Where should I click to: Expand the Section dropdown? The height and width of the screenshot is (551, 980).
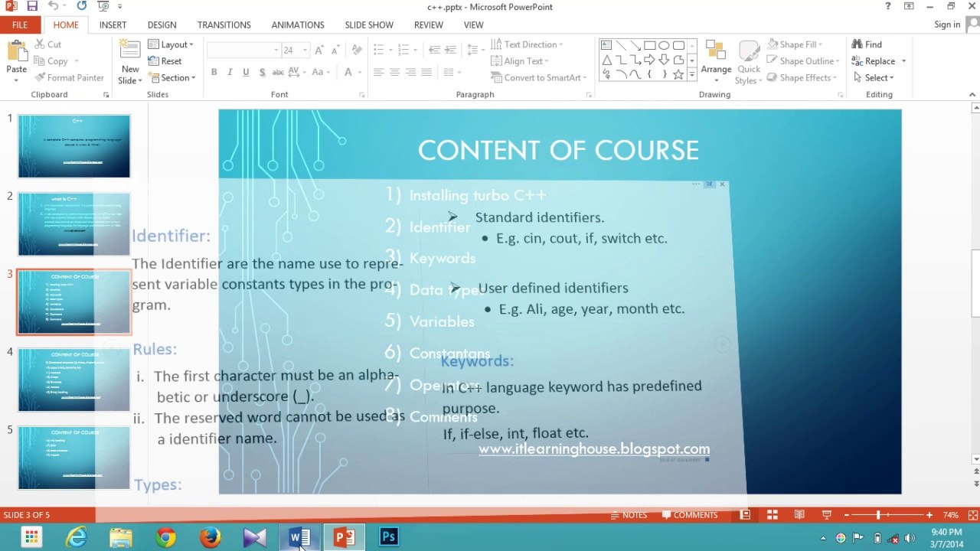coord(171,77)
